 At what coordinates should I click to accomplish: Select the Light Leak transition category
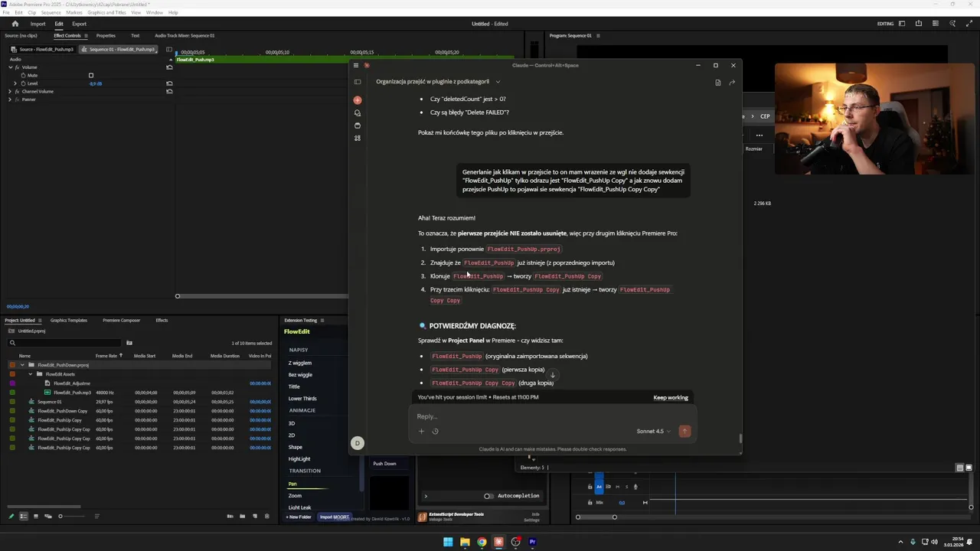299,507
